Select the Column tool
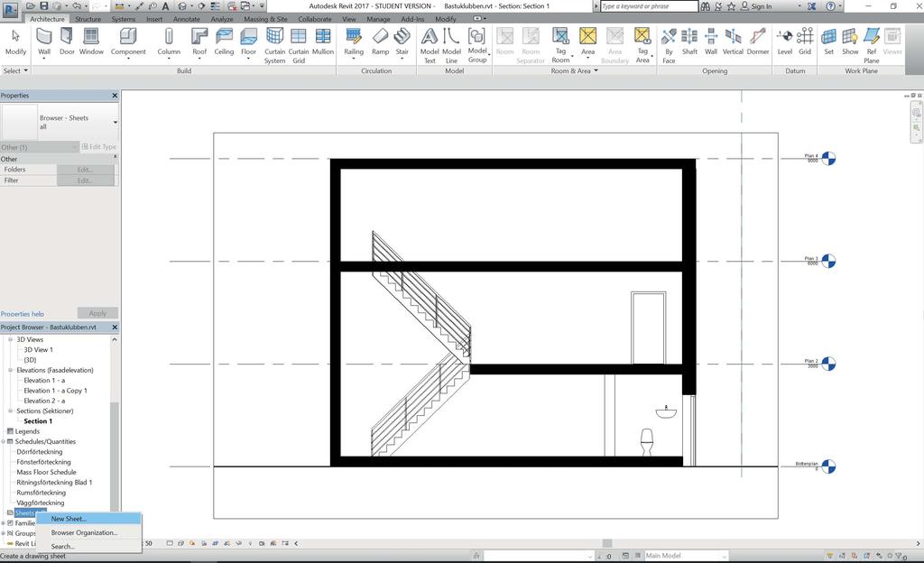Viewport: 924px width, 563px height. click(169, 42)
